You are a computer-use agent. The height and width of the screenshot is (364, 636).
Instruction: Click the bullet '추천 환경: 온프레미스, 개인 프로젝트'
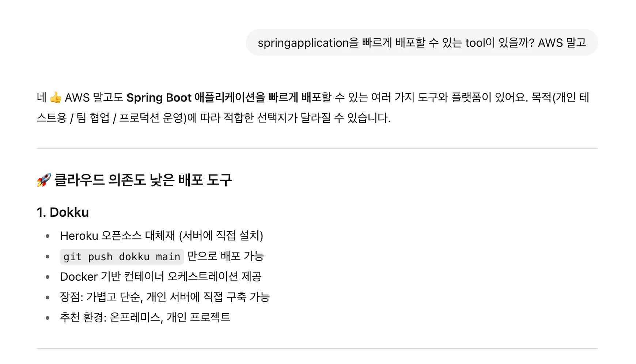[x=145, y=317]
